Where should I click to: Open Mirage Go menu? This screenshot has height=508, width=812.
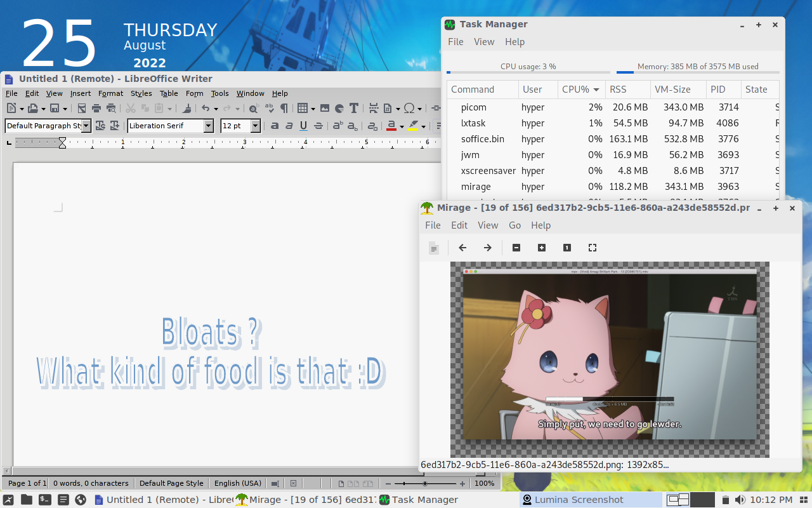[x=514, y=225]
